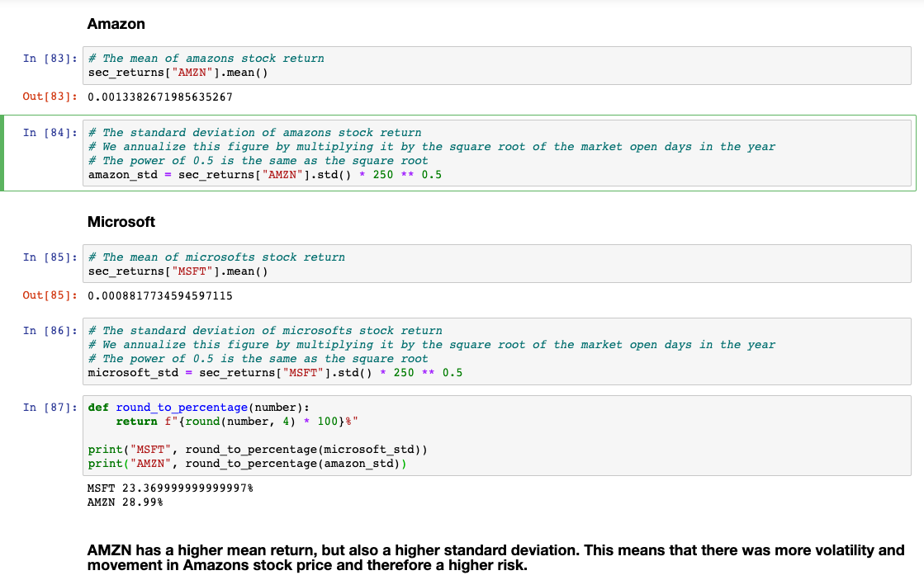Screen dimensions: 924x580
Task: Click the print("AMZN", ...) line
Action: [x=247, y=464]
